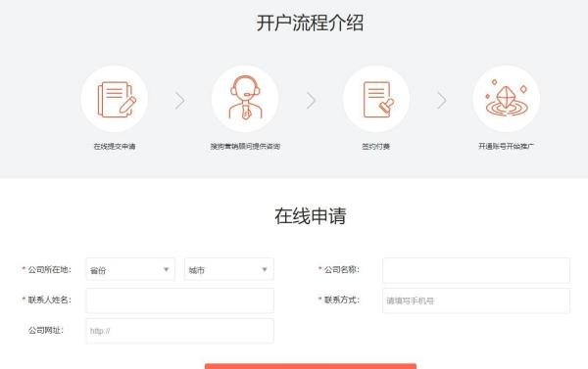This screenshot has height=369, width=588.
Task: Focus the 公司名称 input field
Action: click(x=476, y=270)
